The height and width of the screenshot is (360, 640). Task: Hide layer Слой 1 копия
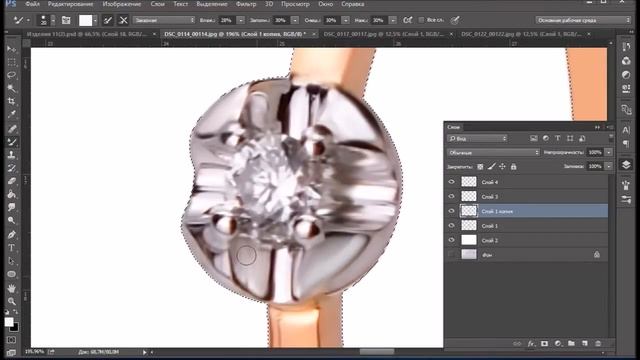pyautogui.click(x=451, y=211)
